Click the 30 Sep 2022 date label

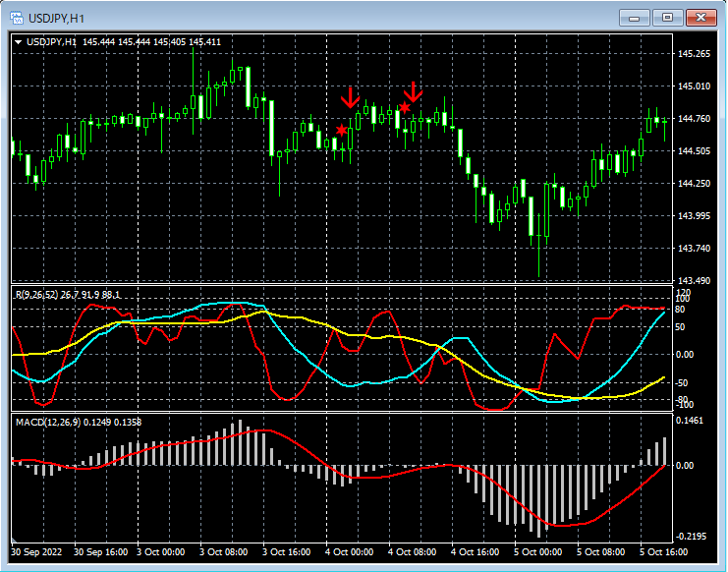[37, 552]
